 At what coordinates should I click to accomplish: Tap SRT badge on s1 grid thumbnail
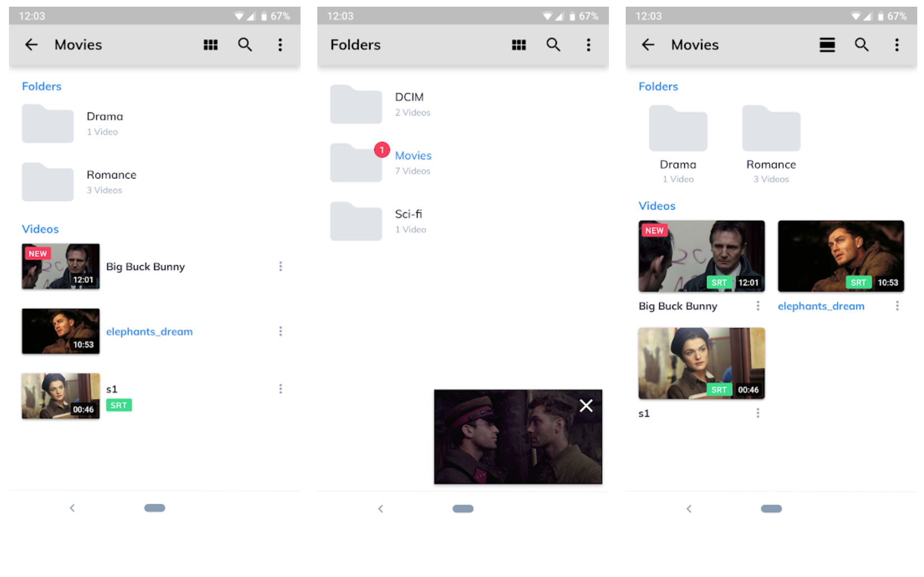719,390
